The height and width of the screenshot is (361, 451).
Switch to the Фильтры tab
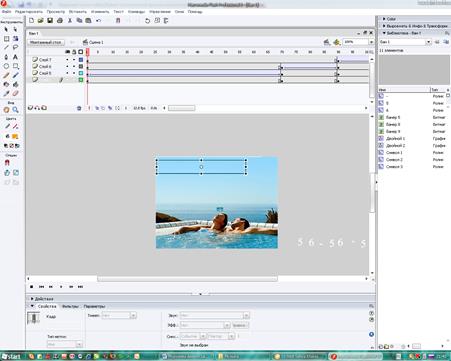tap(70, 306)
